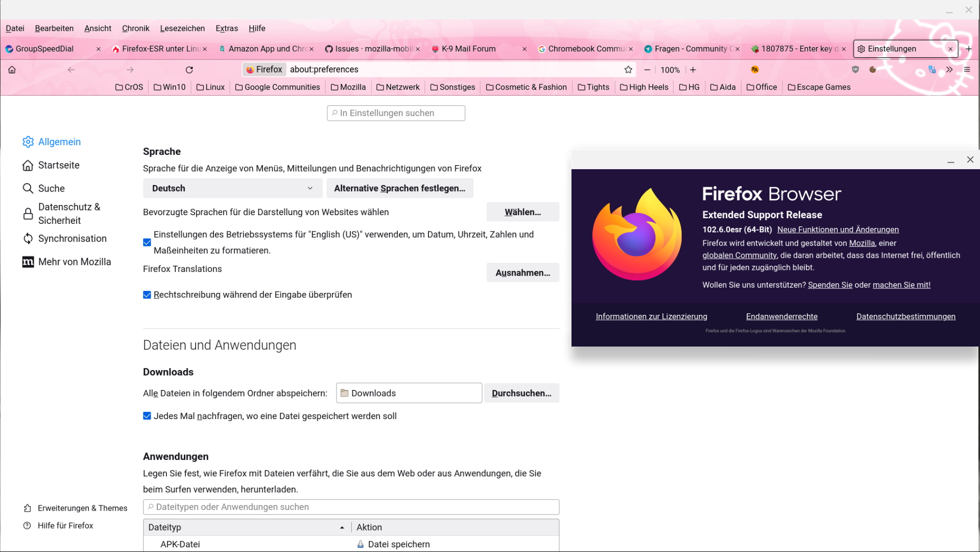Switch to the Firefox-ESR unter Linux tab

[159, 49]
